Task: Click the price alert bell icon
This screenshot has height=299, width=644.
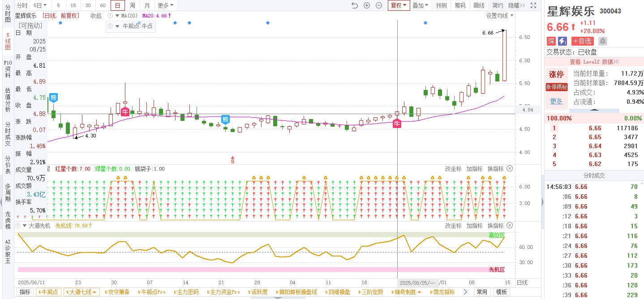Action: click(x=603, y=41)
